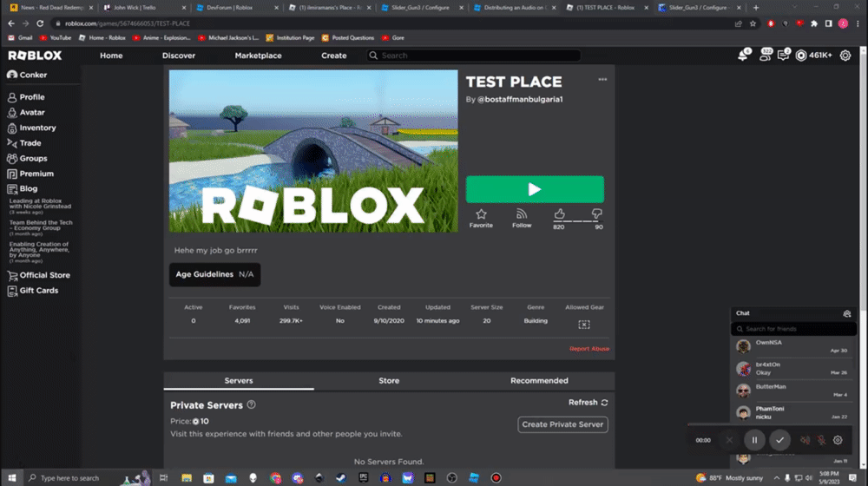
Task: Open Blog in the sidebar
Action: pos(23,188)
